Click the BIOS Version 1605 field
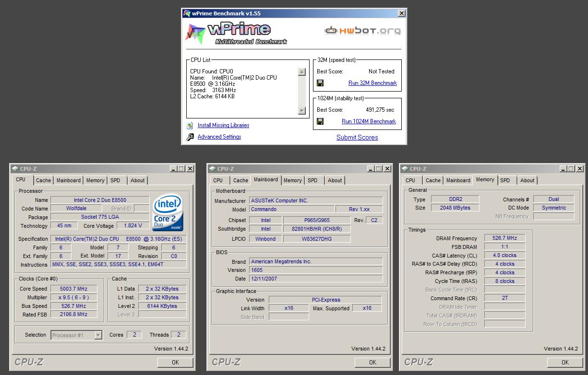Screen dimensions: 588x375 click(316, 270)
